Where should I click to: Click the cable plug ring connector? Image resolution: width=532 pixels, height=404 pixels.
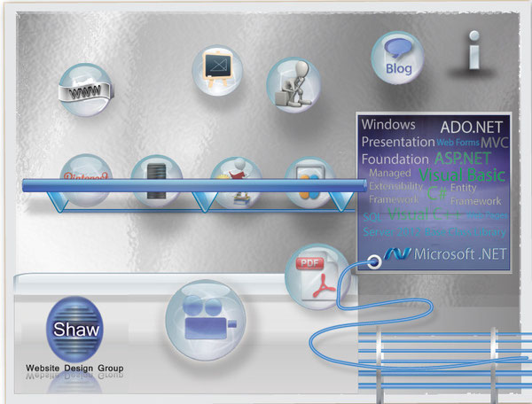374,261
